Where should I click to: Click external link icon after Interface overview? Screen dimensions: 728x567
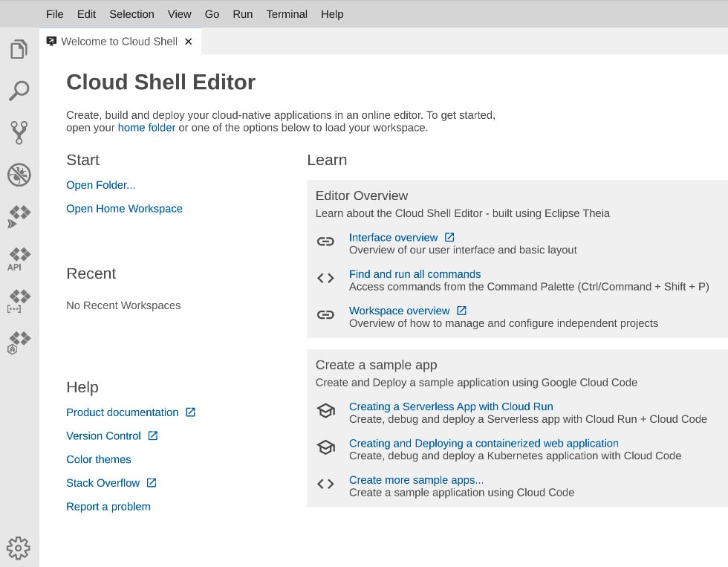(x=449, y=237)
